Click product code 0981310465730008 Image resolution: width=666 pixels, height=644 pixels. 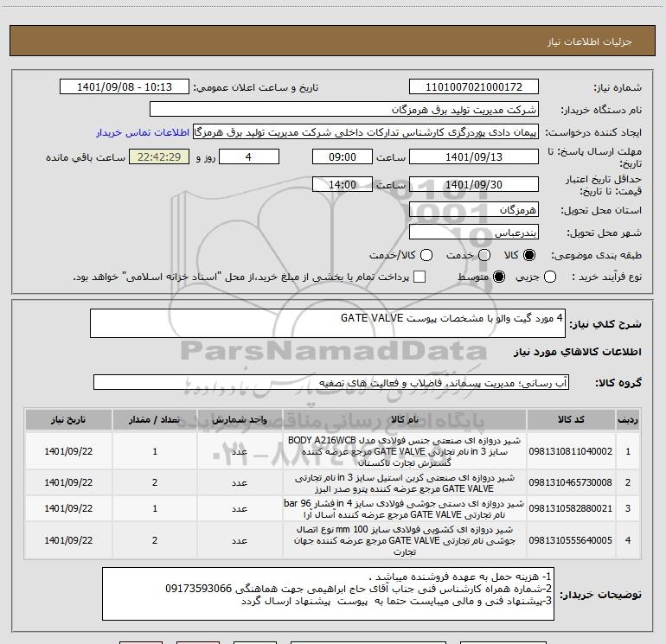(571, 482)
